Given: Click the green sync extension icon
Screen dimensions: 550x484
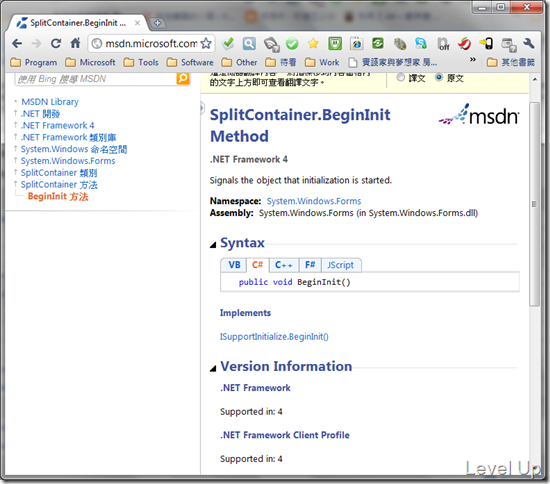Looking at the screenshot, I should click(x=378, y=43).
